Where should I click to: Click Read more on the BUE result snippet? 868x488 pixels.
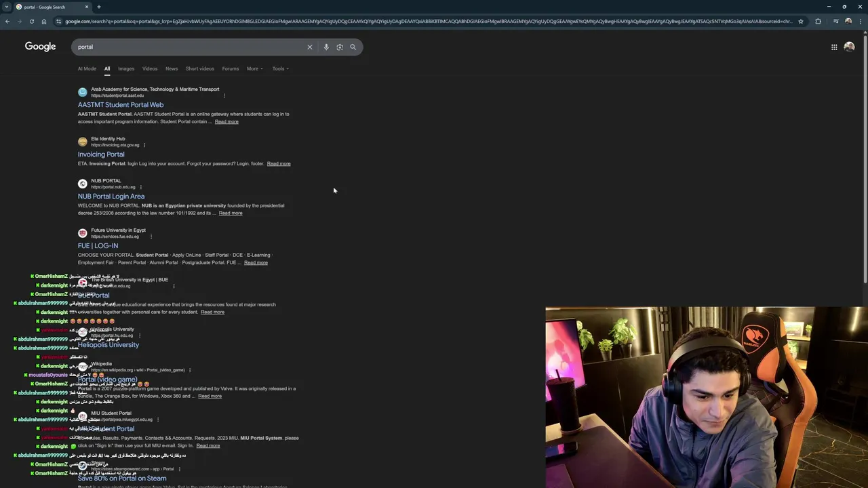coord(212,312)
